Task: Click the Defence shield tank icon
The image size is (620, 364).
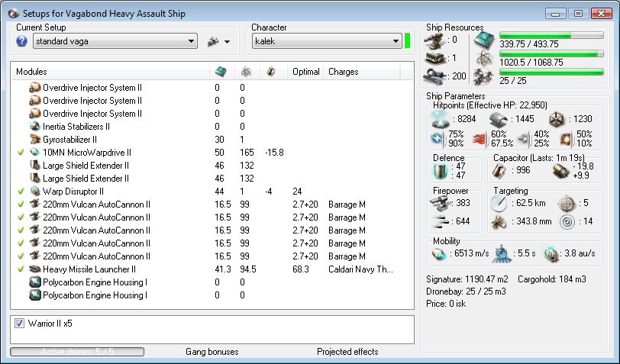Action: (440, 171)
